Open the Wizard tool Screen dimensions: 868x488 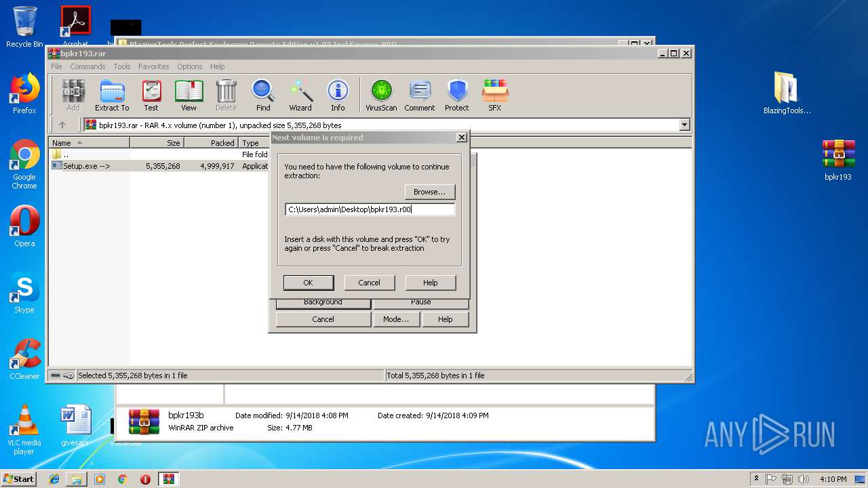(300, 95)
